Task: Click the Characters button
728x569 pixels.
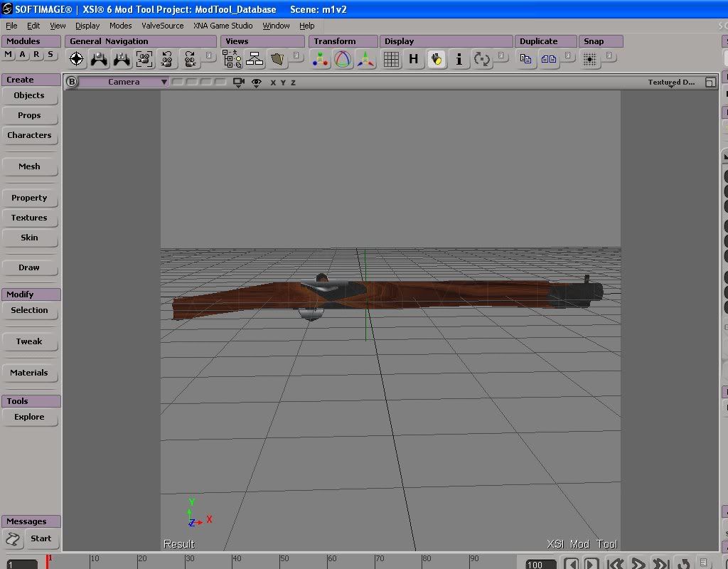Action: (x=30, y=135)
